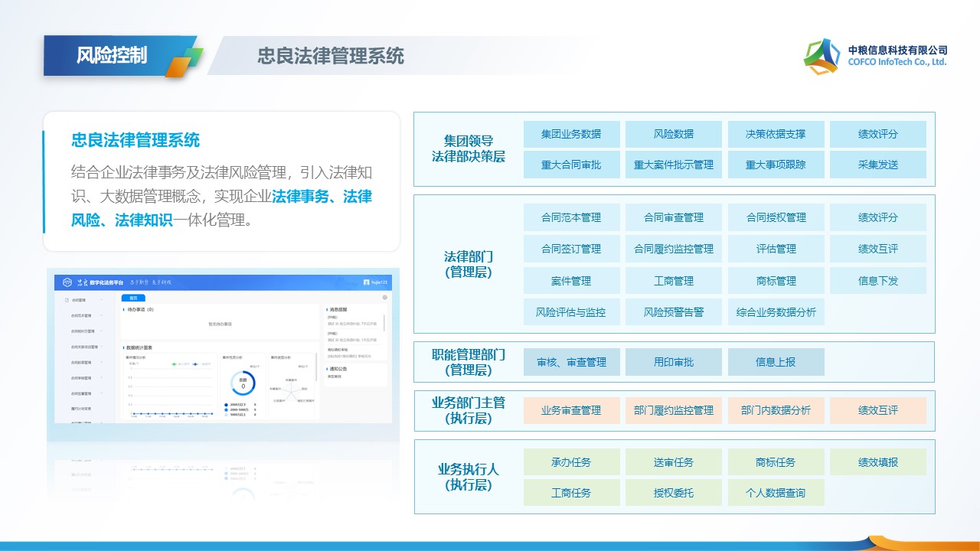The image size is (980, 551).
Task: Click the orange 业务审查管理 box
Action: (x=571, y=410)
